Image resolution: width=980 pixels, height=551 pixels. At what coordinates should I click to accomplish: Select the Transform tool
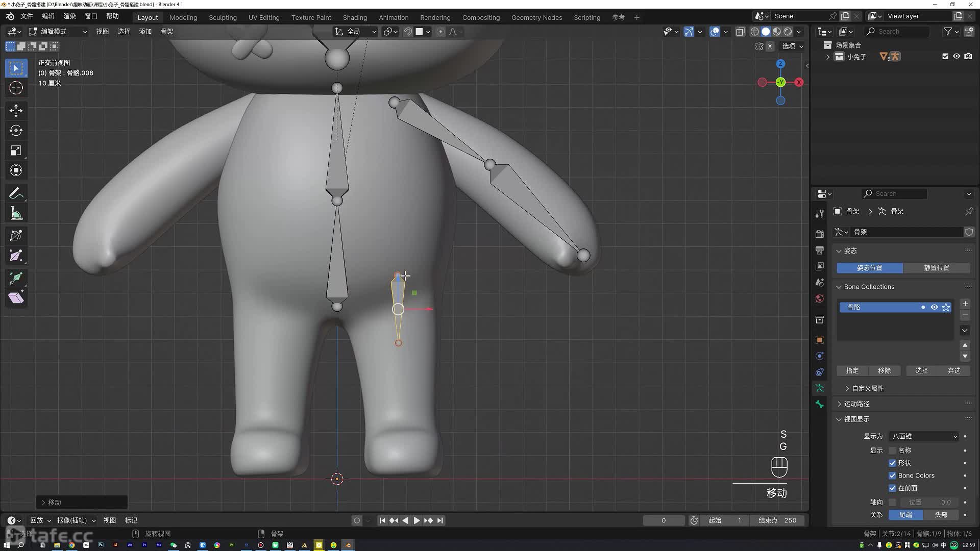coord(16,170)
